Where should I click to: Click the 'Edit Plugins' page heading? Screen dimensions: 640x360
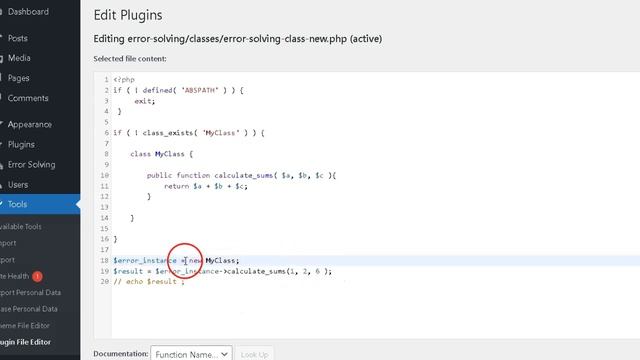click(128, 15)
